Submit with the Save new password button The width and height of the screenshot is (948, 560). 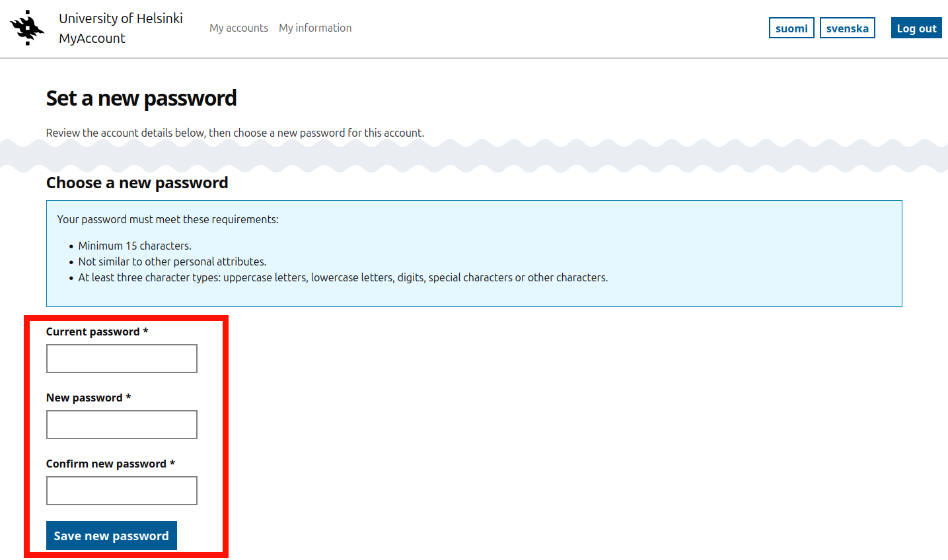[112, 536]
